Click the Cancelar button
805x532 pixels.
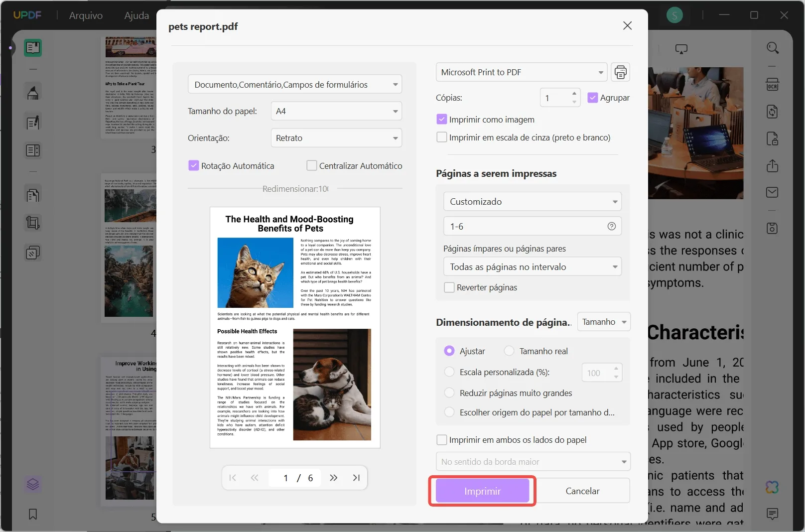pyautogui.click(x=583, y=491)
